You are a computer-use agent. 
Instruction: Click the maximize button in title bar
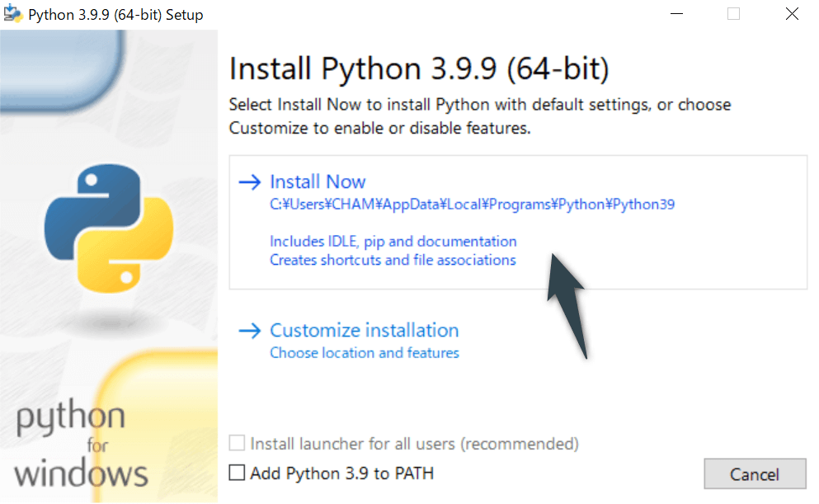click(733, 14)
